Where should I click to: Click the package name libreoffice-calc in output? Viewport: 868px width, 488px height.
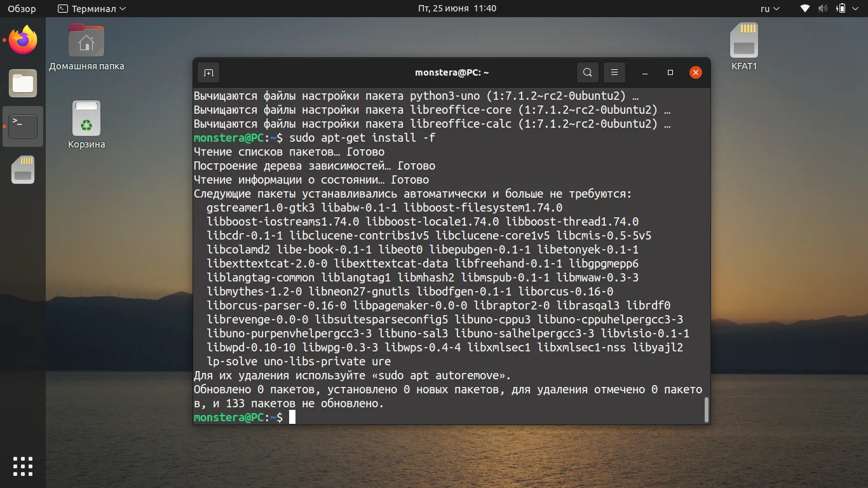(461, 124)
